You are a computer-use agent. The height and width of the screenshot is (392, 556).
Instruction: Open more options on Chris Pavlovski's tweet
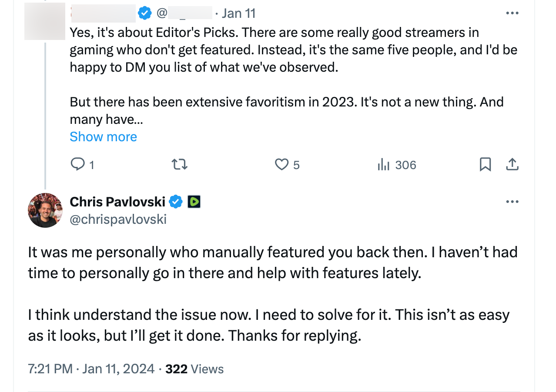click(x=512, y=202)
